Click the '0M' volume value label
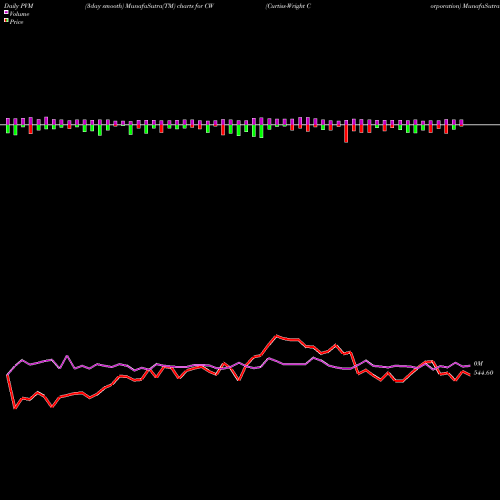 478,364
